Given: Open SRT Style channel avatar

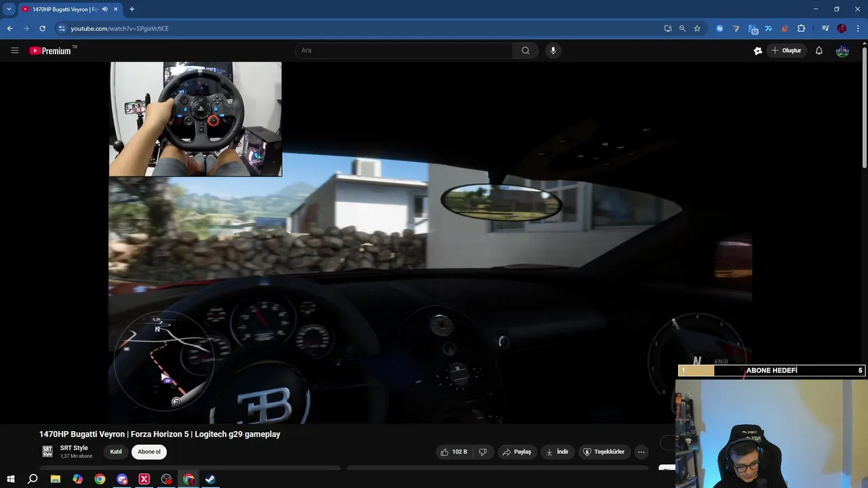Looking at the screenshot, I should click(x=47, y=451).
